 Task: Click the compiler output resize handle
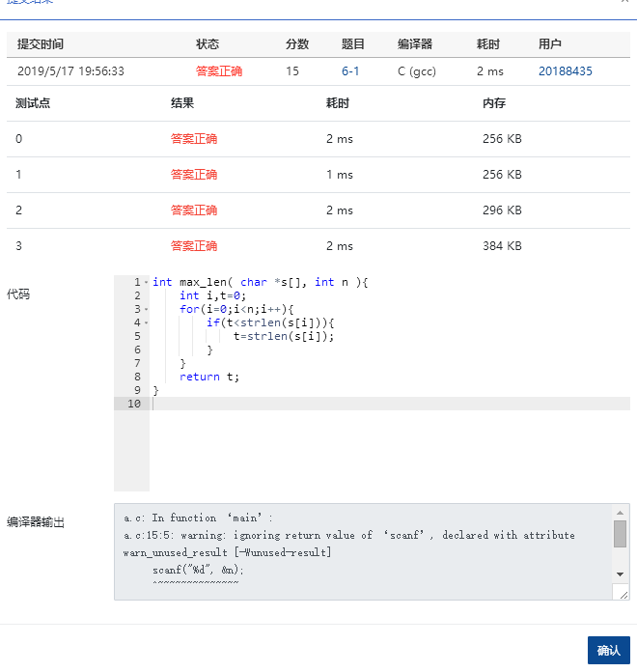point(623,595)
